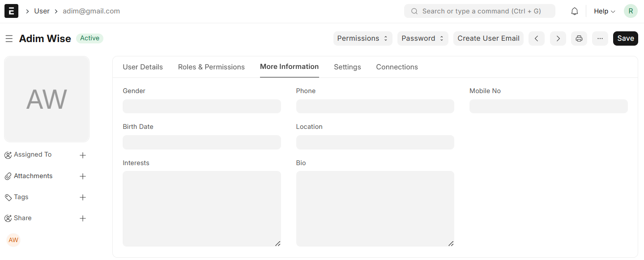
Task: Add a tag using the plus icon
Action: pyautogui.click(x=82, y=197)
